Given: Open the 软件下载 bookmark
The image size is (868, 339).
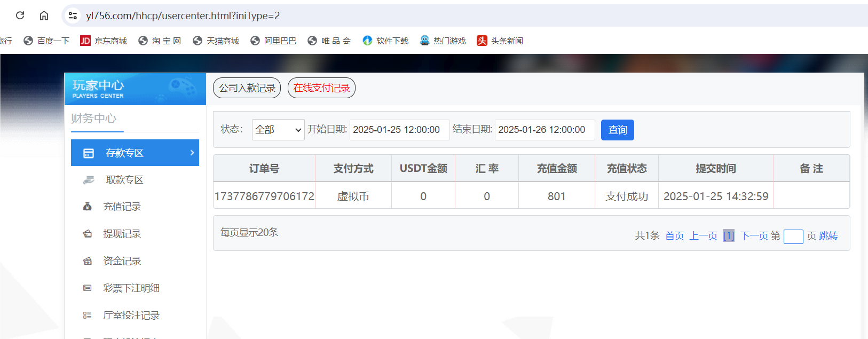Looking at the screenshot, I should (385, 41).
